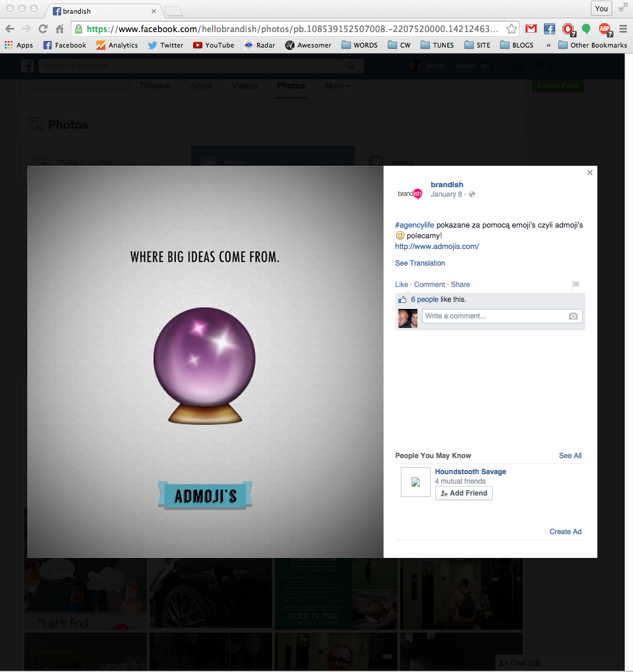Add Houndstooth Savage as friend
This screenshot has height=672, width=633.
click(x=464, y=493)
